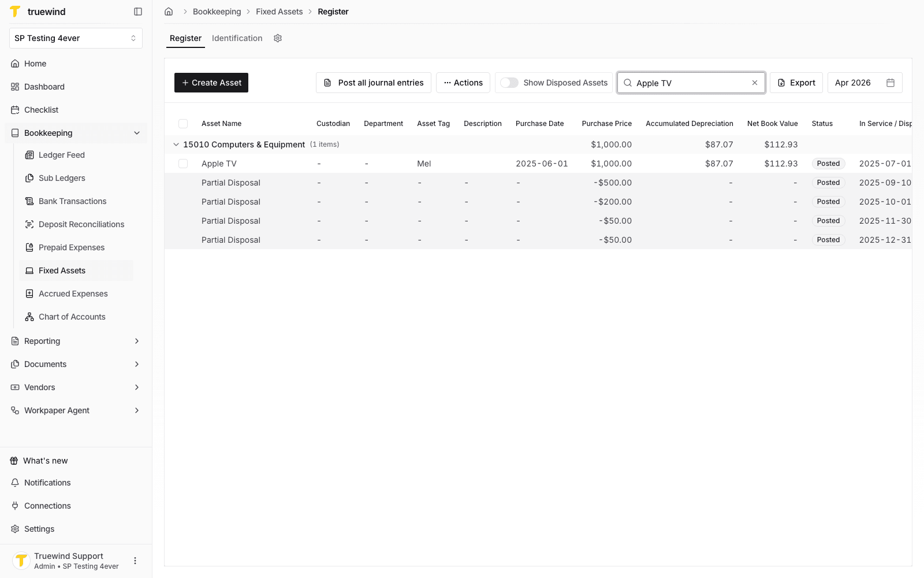Open the Actions dropdown menu
Image resolution: width=924 pixels, height=578 pixels.
tap(463, 83)
